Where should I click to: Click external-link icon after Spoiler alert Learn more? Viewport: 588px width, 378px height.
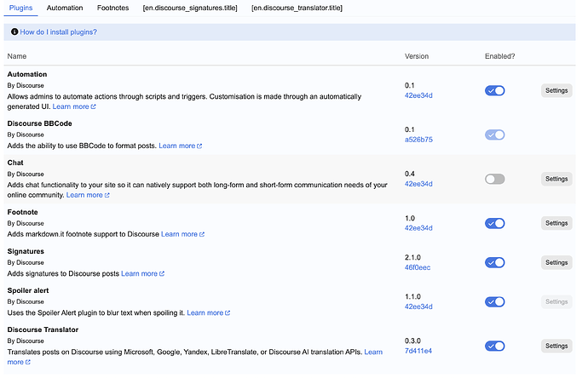(x=228, y=312)
